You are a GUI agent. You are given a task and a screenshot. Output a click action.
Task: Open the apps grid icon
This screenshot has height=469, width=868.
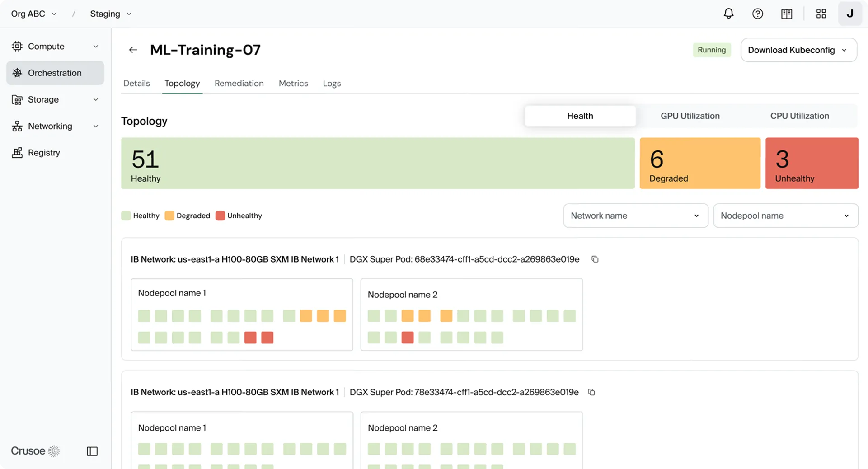pyautogui.click(x=821, y=14)
